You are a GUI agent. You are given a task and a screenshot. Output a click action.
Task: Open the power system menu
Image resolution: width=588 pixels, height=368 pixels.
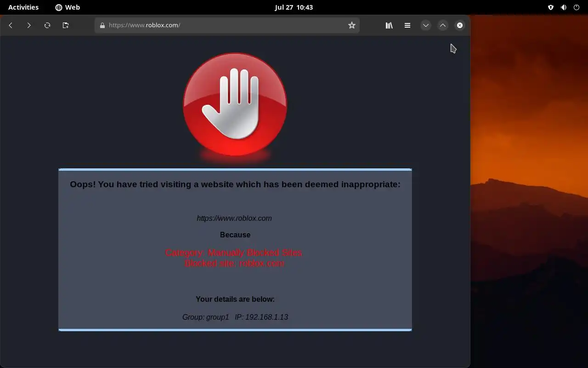pyautogui.click(x=577, y=7)
